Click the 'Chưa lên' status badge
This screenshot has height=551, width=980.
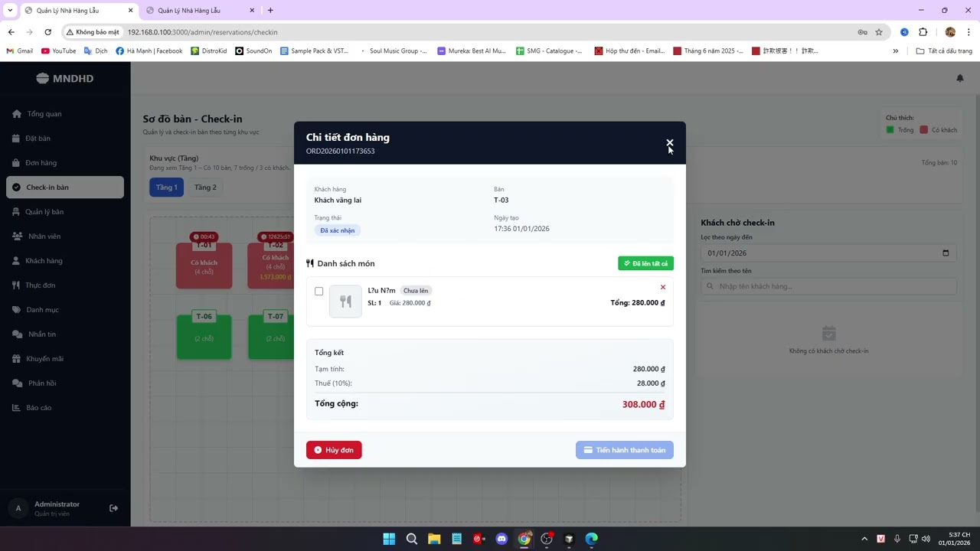click(x=416, y=291)
